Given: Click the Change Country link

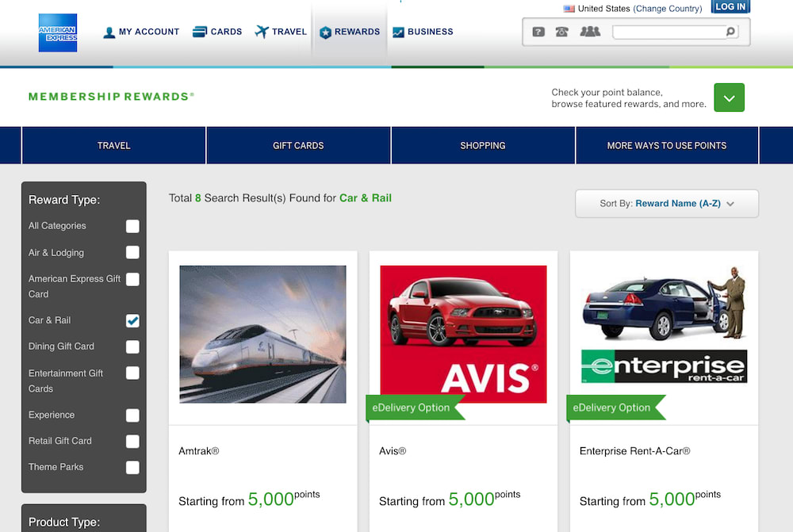Looking at the screenshot, I should coord(668,9).
